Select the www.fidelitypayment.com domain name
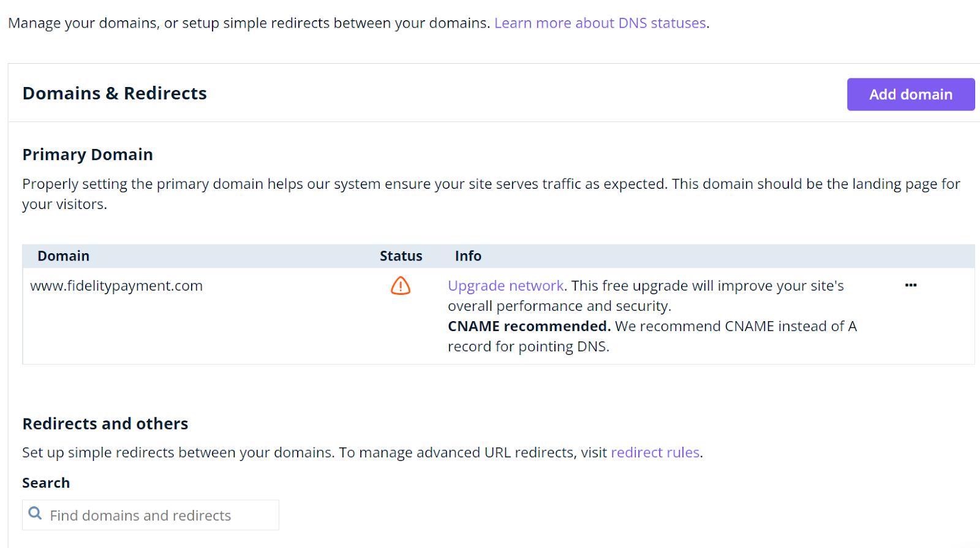The image size is (980, 548). [x=116, y=286]
